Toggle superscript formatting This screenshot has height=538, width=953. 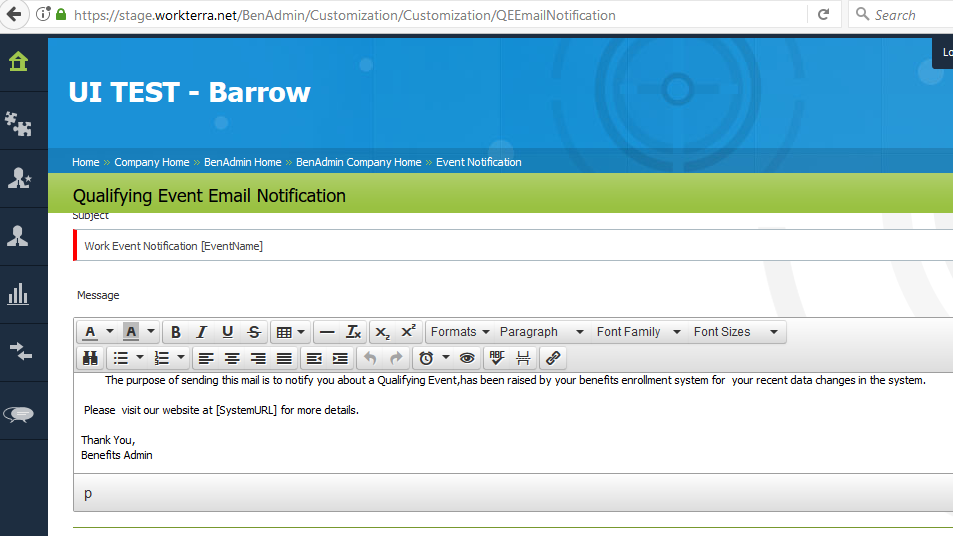point(409,332)
